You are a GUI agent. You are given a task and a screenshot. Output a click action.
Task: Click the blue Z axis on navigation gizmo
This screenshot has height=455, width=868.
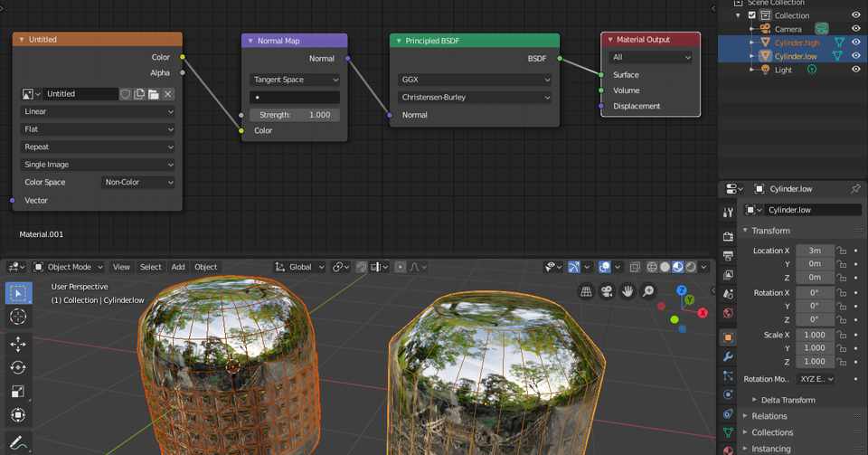(682, 290)
